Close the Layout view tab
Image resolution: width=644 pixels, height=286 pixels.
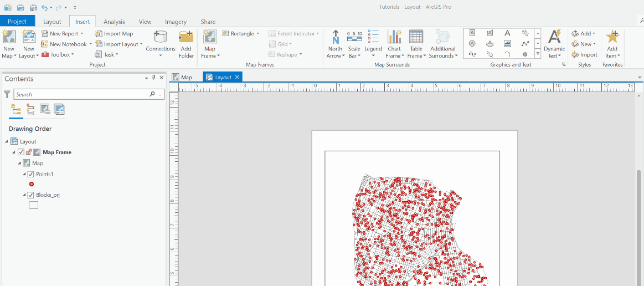(x=237, y=77)
